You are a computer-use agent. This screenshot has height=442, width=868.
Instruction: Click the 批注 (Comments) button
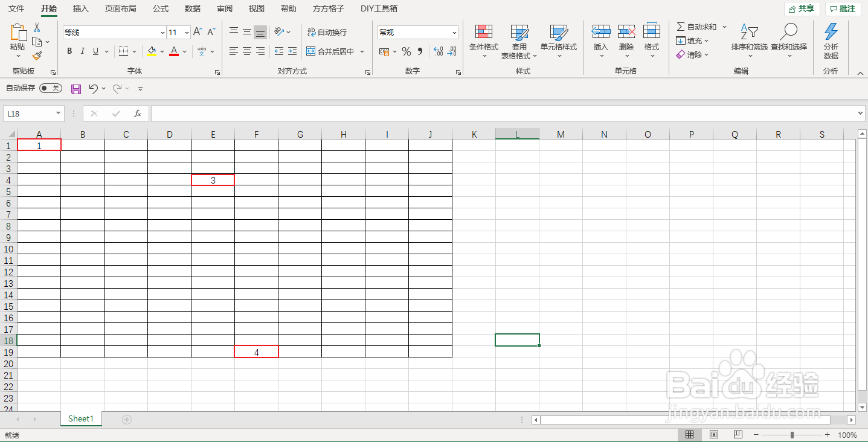tap(843, 8)
